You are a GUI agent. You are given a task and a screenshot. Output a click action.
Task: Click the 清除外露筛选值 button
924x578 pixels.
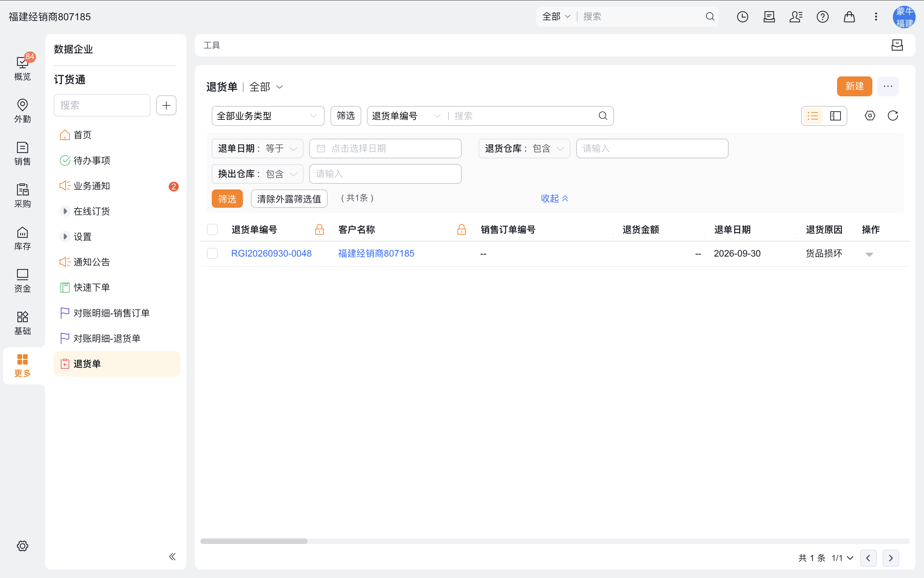point(289,199)
